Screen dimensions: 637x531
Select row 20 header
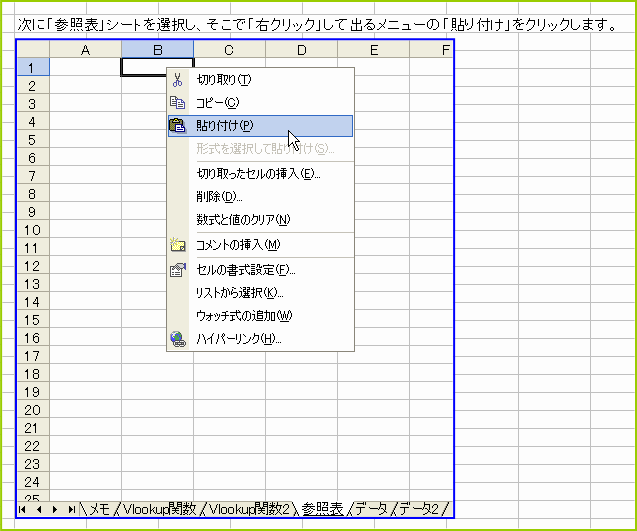pos(33,410)
